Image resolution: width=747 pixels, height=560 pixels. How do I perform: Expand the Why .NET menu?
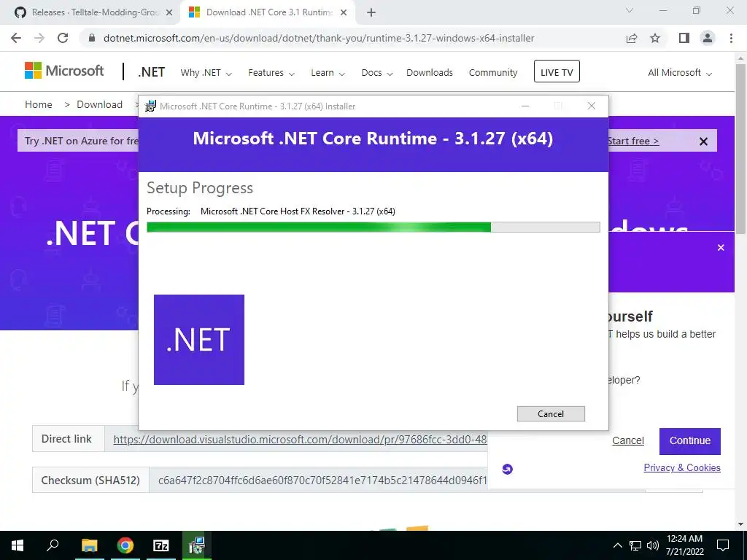[x=206, y=73]
